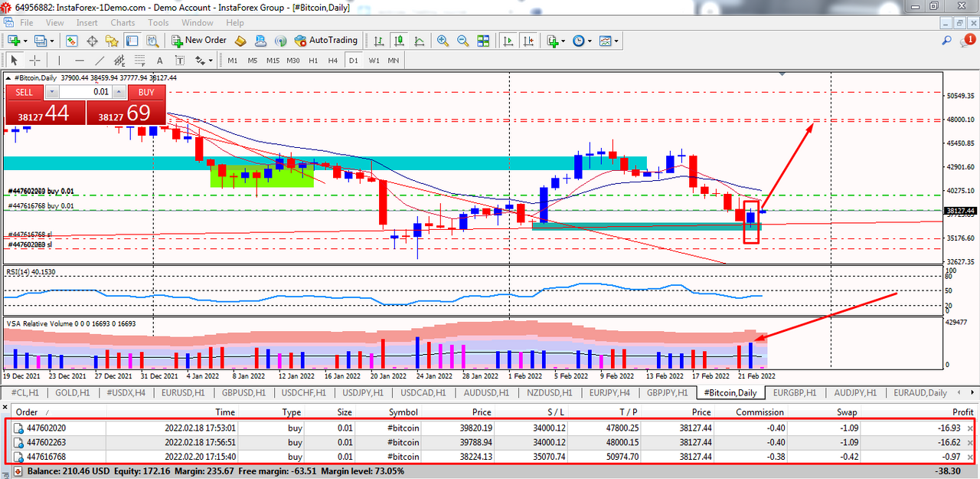Screen dimensions: 980x479
Task: Click the Signals broadcast icon
Action: [x=281, y=41]
